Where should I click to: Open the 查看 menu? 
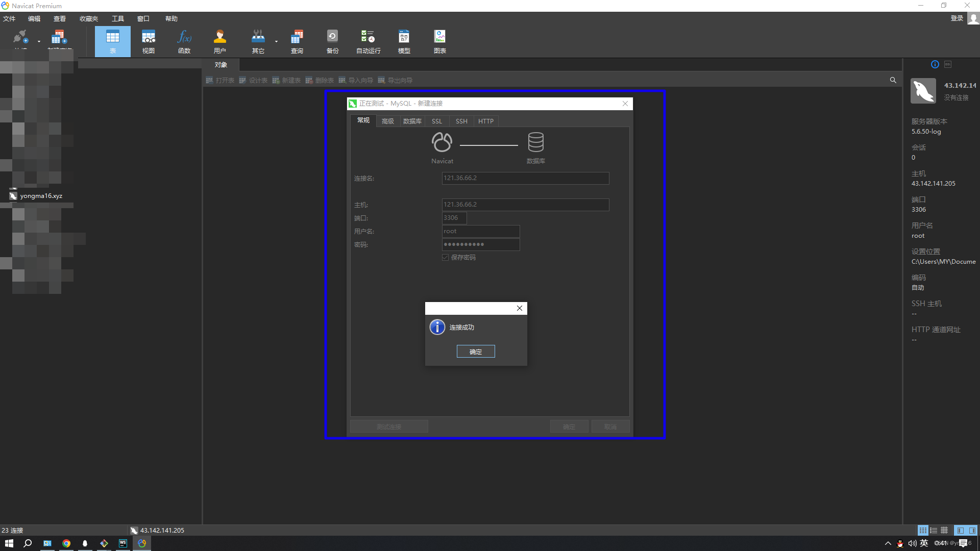[x=60, y=19]
